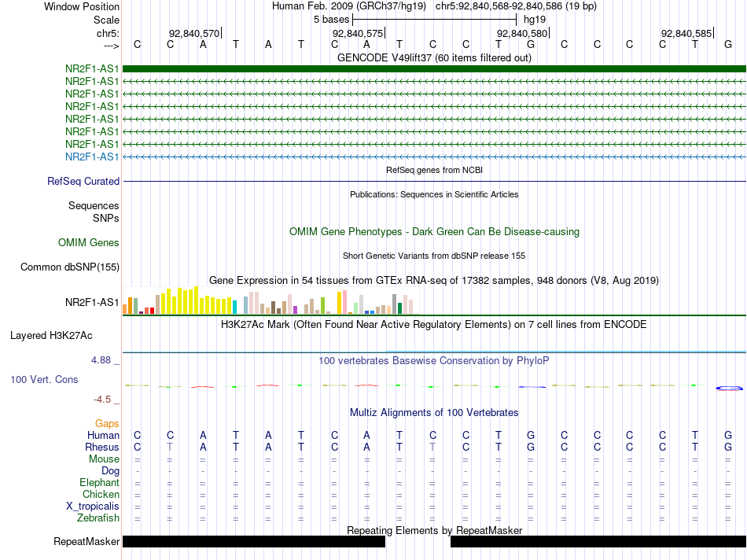Select the Chicken alignment row label

101,494
